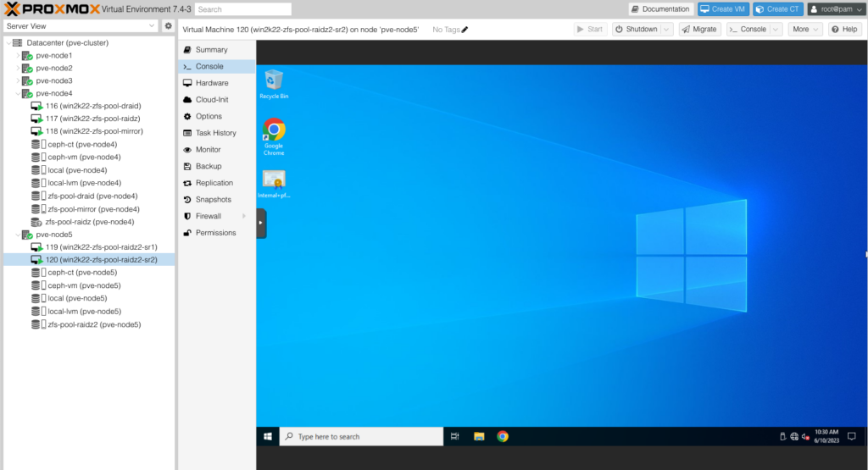Open the Options tab
This screenshot has height=470, width=868.
(x=216, y=116)
